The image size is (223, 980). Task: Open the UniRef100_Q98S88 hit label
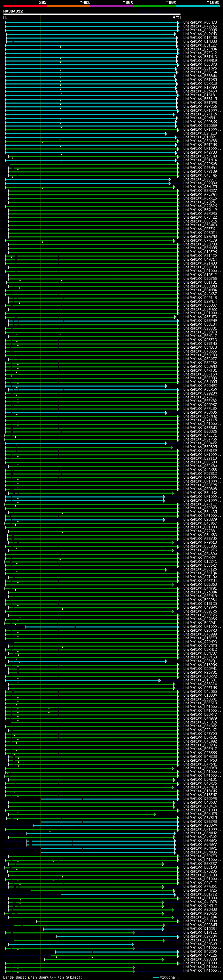(200, 959)
